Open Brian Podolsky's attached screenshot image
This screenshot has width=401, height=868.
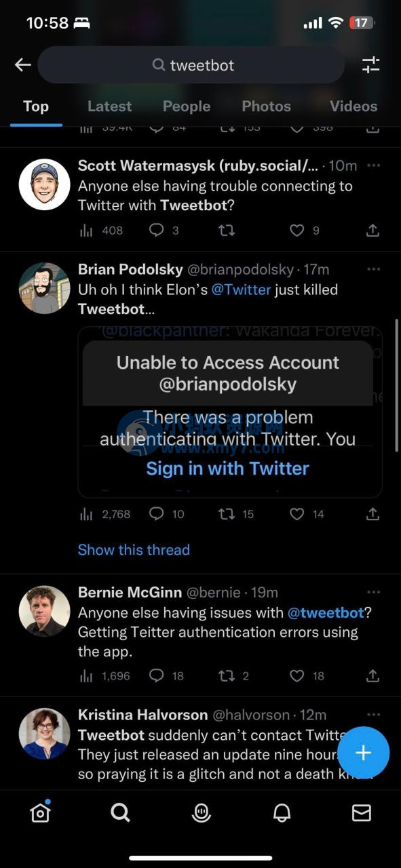point(230,412)
